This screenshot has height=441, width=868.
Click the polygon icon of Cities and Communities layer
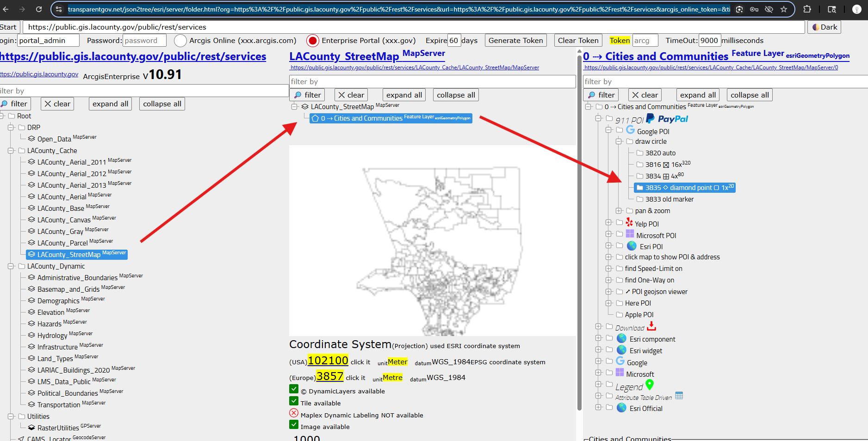click(x=315, y=118)
